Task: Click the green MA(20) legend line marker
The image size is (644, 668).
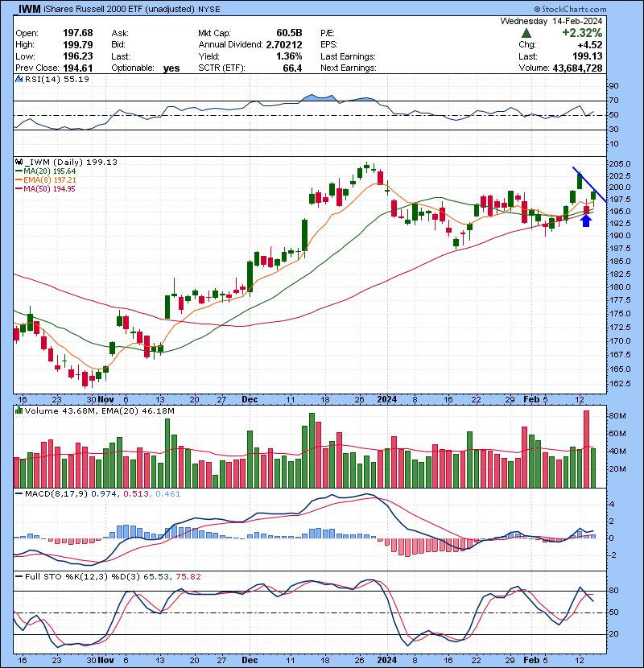Action: [19, 171]
